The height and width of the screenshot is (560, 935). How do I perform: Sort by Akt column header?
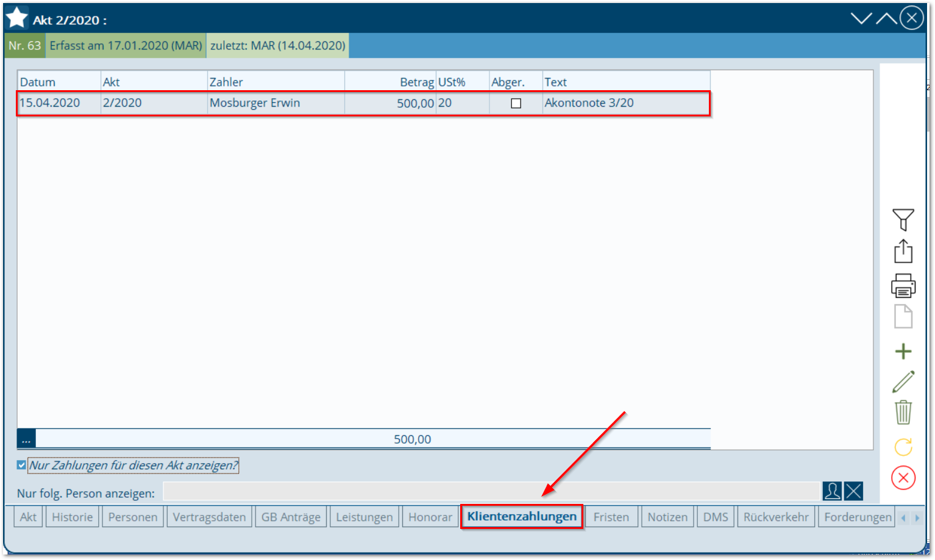pyautogui.click(x=154, y=82)
